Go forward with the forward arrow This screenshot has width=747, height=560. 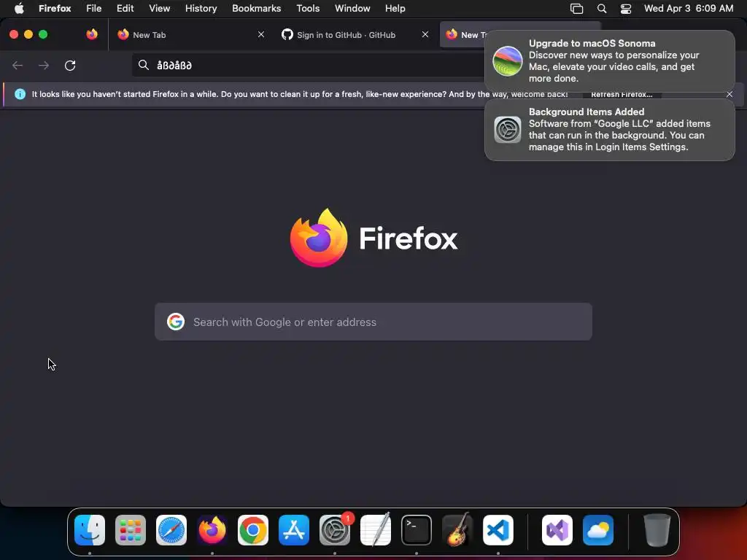coord(44,65)
